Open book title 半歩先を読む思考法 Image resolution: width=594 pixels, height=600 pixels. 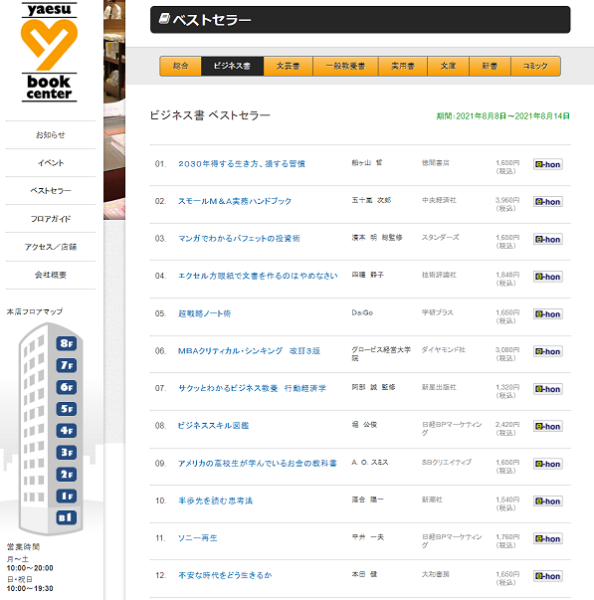click(x=215, y=501)
